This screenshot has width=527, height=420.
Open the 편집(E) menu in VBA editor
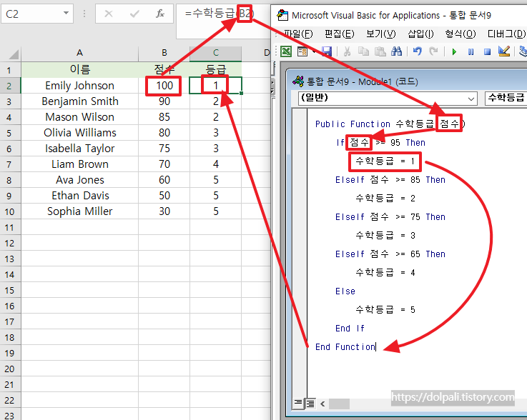pos(339,34)
